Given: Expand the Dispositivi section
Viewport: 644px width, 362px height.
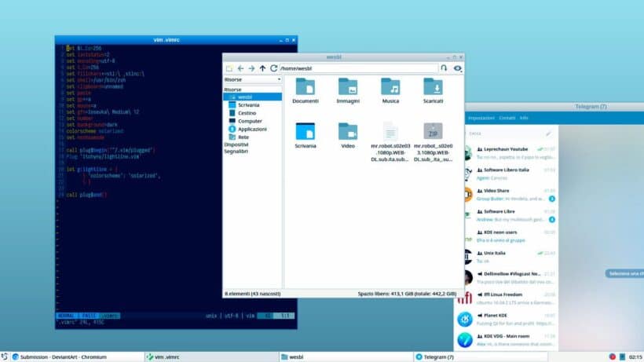Looking at the screenshot, I should [x=236, y=144].
